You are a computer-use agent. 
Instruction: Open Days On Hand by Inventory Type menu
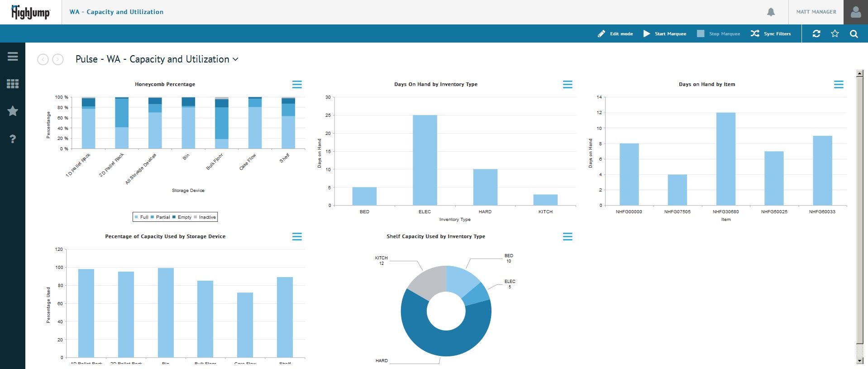(x=568, y=85)
